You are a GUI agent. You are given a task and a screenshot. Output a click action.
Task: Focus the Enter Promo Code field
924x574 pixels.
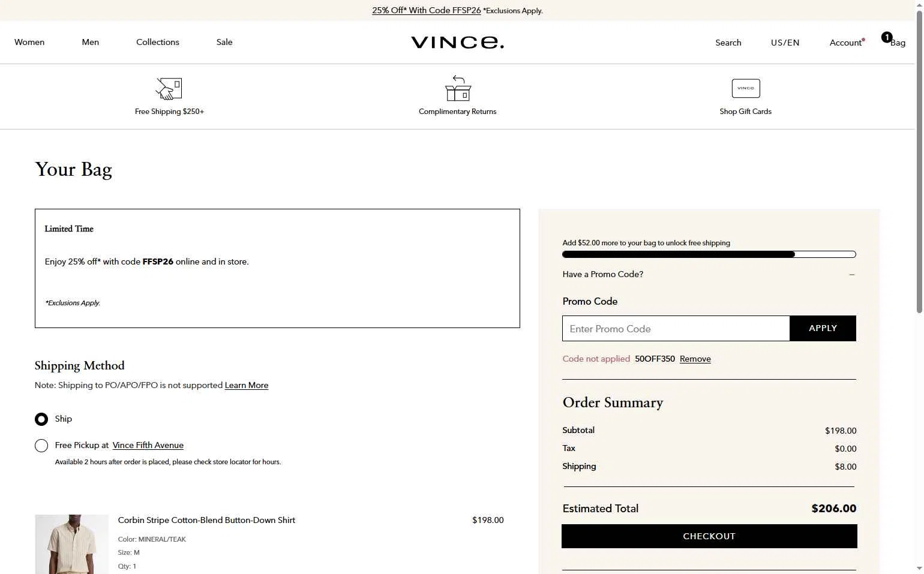pyautogui.click(x=676, y=329)
